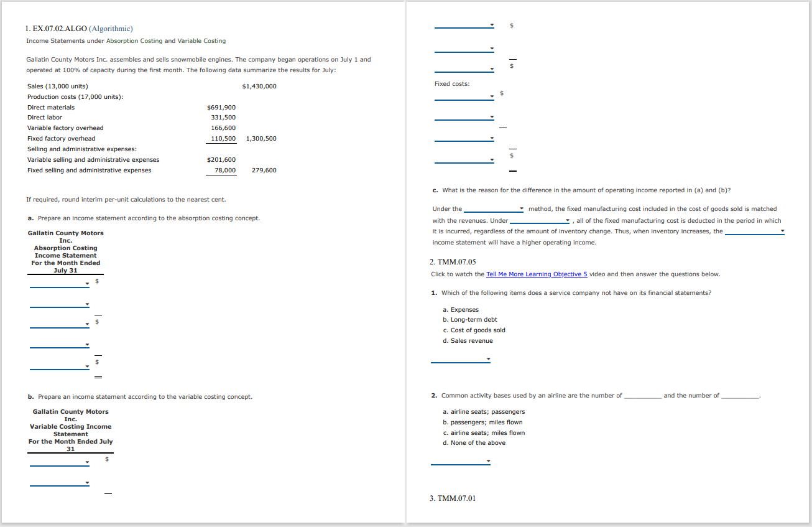This screenshot has width=812, height=527.
Task: Expand the third absorption costing account selector
Action: pyautogui.click(x=59, y=322)
